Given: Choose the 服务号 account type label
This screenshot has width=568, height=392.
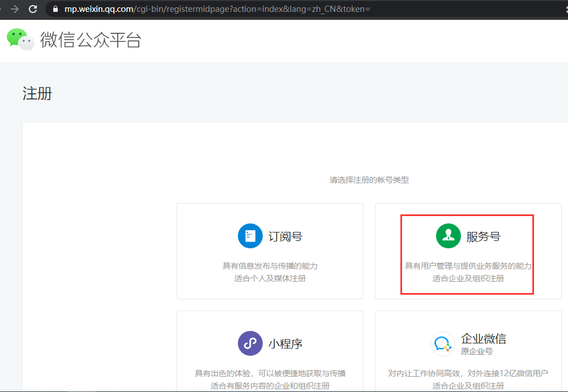Looking at the screenshot, I should point(484,236).
